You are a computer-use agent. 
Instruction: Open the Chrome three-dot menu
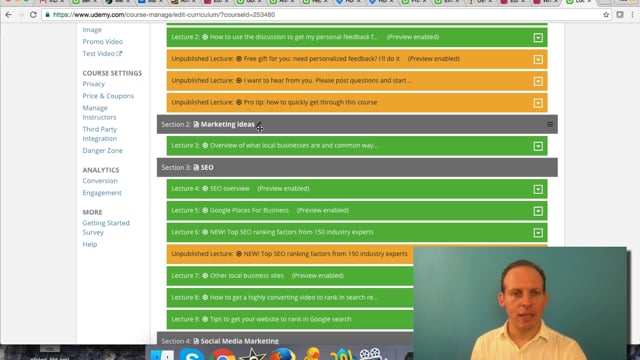pos(633,15)
